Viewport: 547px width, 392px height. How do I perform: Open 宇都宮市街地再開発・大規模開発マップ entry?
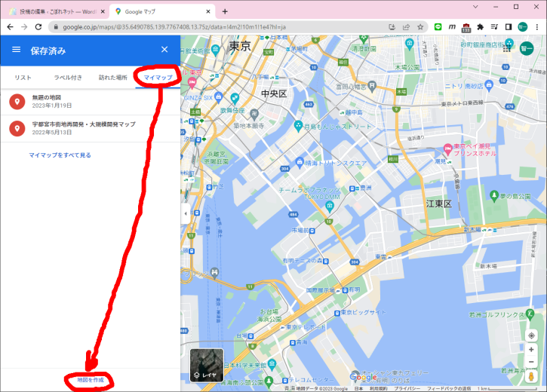coord(91,128)
